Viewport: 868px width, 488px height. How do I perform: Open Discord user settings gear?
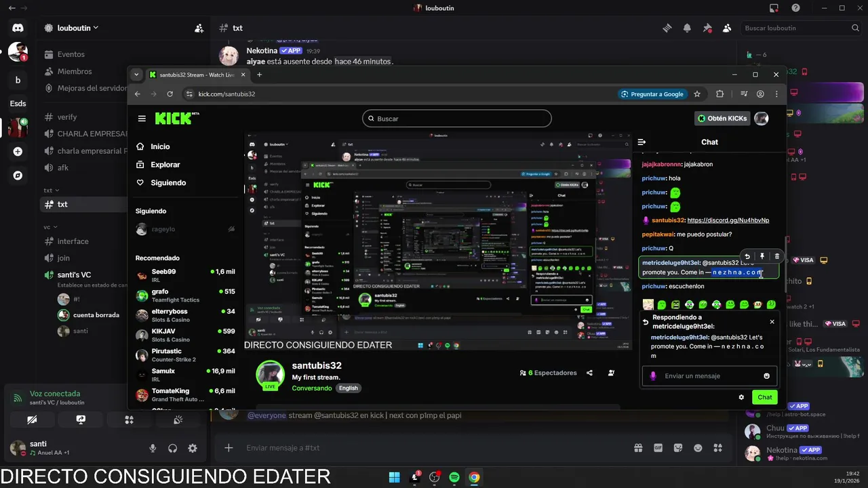(193, 448)
